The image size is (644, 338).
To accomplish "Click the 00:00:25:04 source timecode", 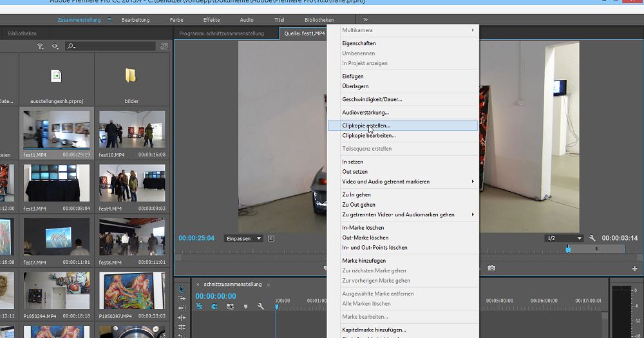I will coord(196,238).
